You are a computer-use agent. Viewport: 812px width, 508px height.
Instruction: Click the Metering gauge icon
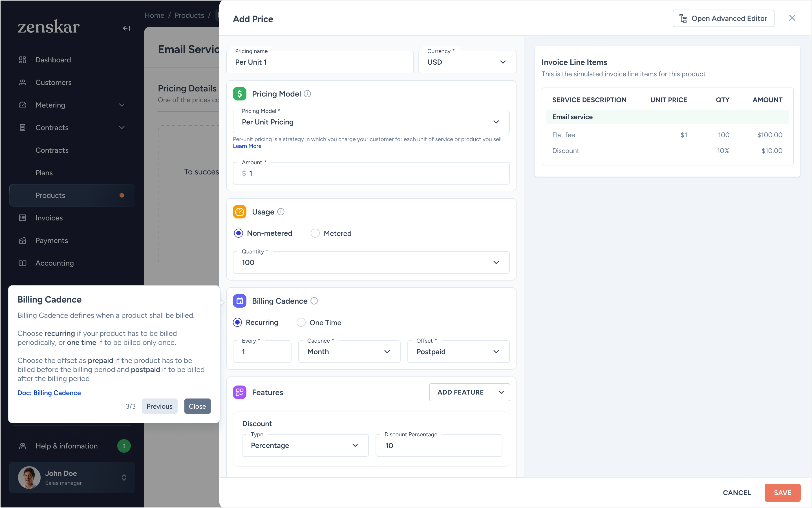23,105
